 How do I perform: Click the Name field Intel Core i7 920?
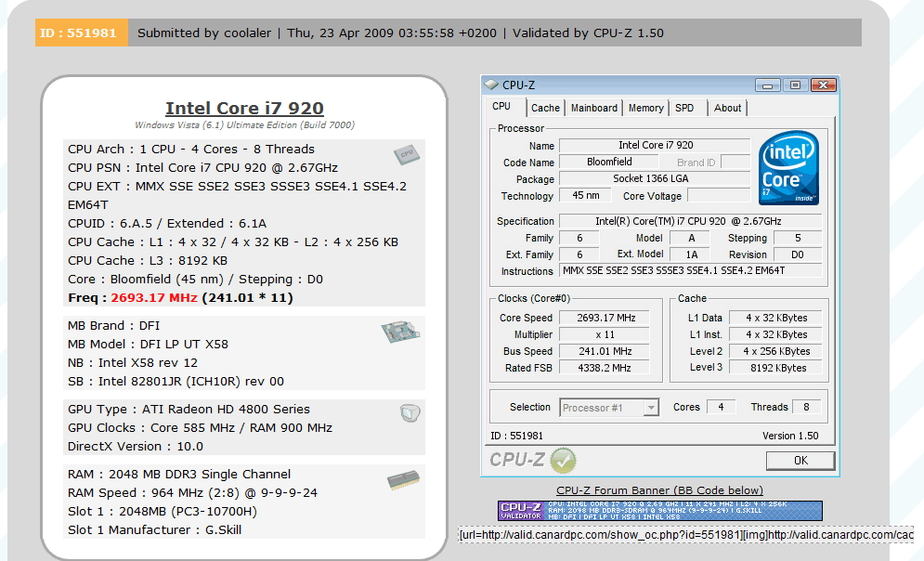pyautogui.click(x=655, y=146)
